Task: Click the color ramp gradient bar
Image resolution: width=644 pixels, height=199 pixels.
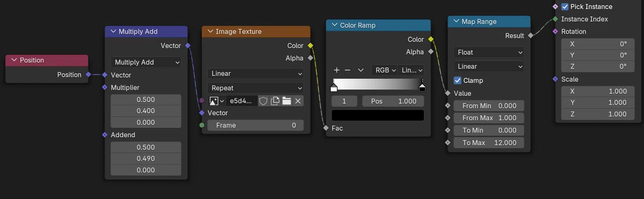Action: [378, 84]
